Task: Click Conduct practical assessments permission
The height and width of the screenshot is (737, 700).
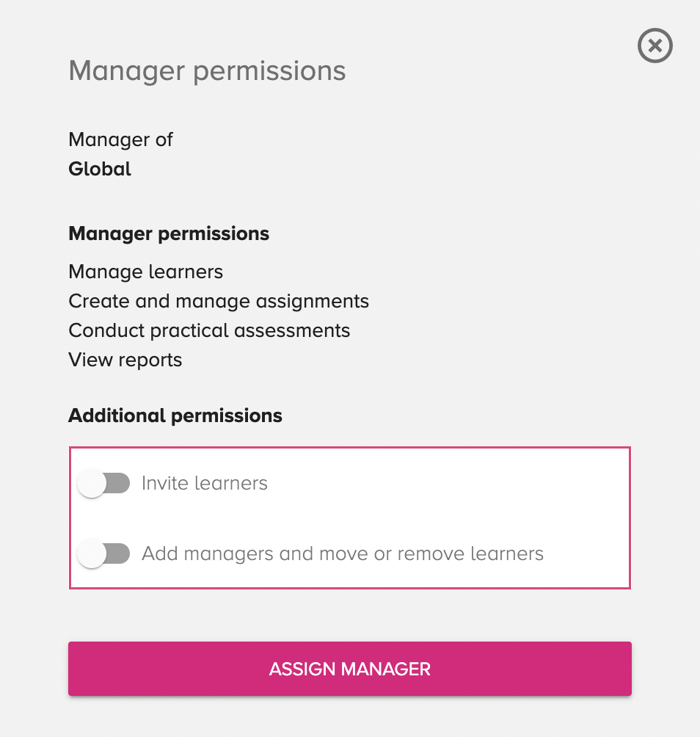Action: [x=209, y=330]
